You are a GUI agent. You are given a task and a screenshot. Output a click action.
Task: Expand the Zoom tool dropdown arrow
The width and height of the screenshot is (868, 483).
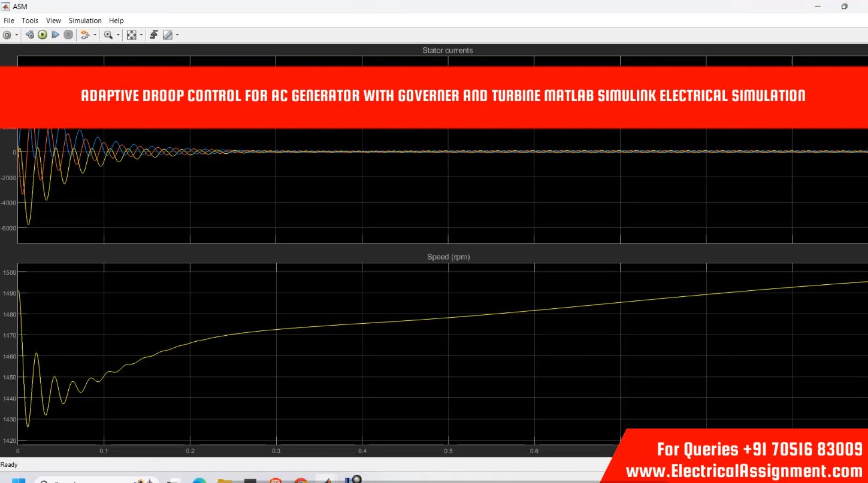[x=117, y=35]
